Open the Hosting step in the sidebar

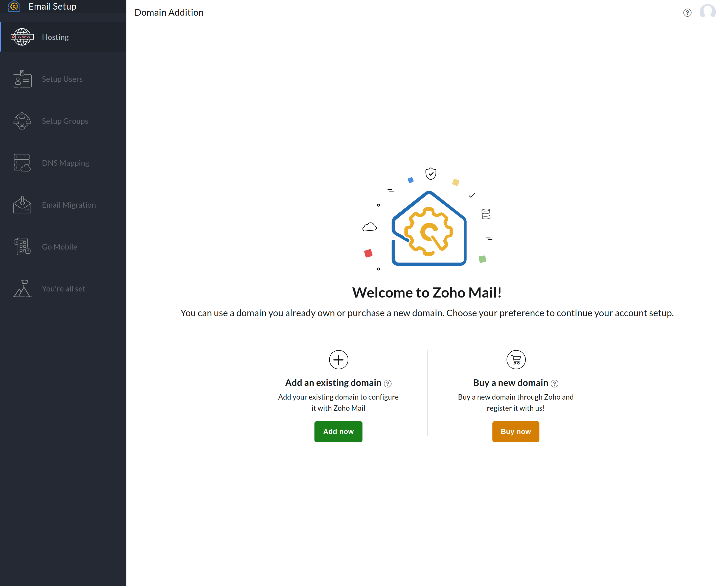[x=63, y=37]
